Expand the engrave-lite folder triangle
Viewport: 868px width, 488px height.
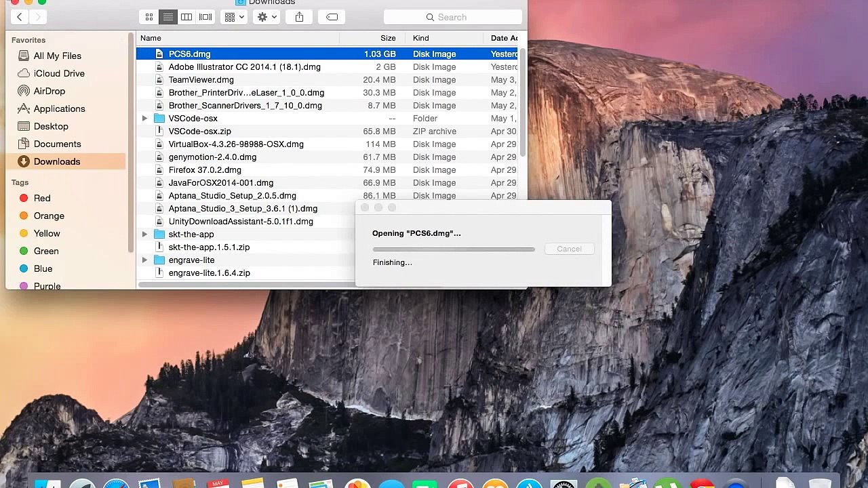[x=144, y=260]
